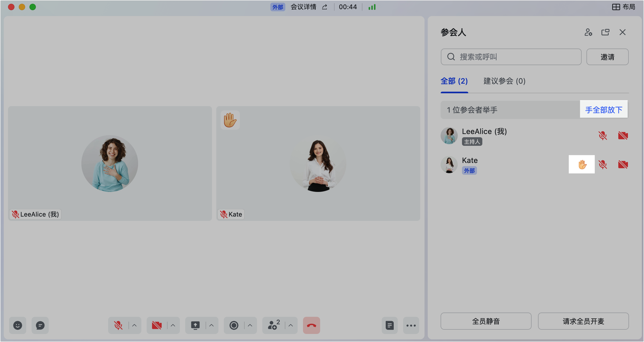Close the 参会人 panel

[623, 32]
